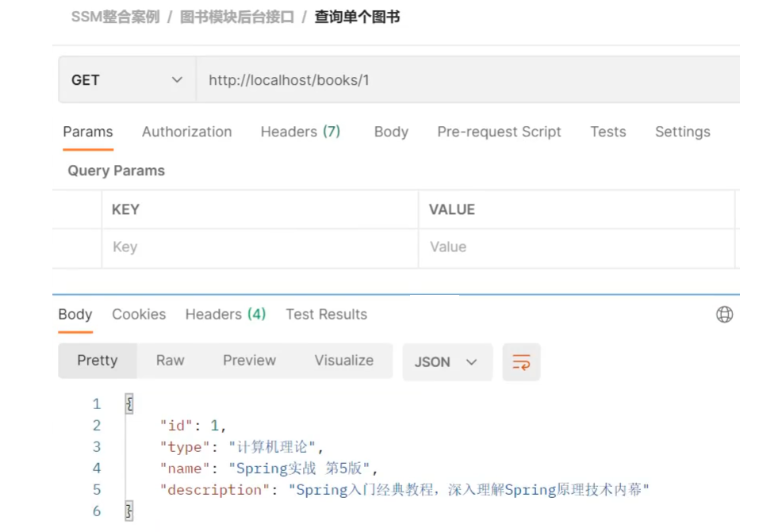
Task: Click the request name "查询单个图书"
Action: [x=357, y=17]
